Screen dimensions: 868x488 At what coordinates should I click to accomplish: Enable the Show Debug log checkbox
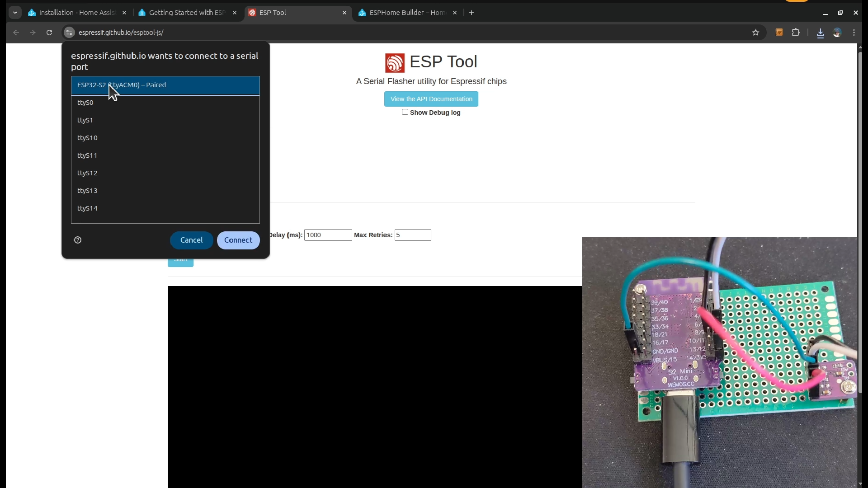coord(405,112)
